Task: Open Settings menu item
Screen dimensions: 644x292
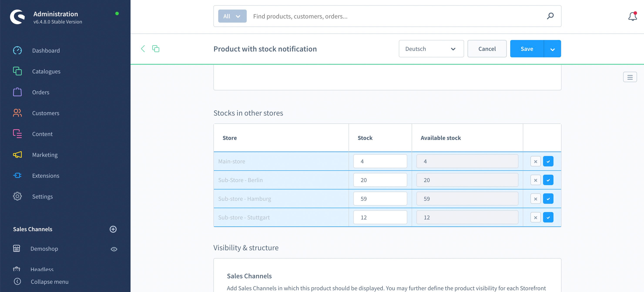Action: point(42,196)
